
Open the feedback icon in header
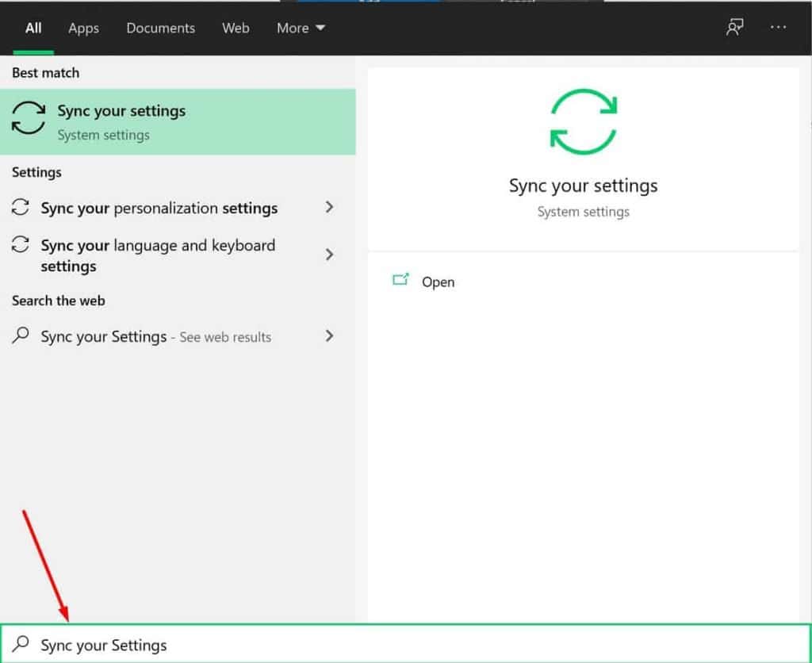[734, 28]
